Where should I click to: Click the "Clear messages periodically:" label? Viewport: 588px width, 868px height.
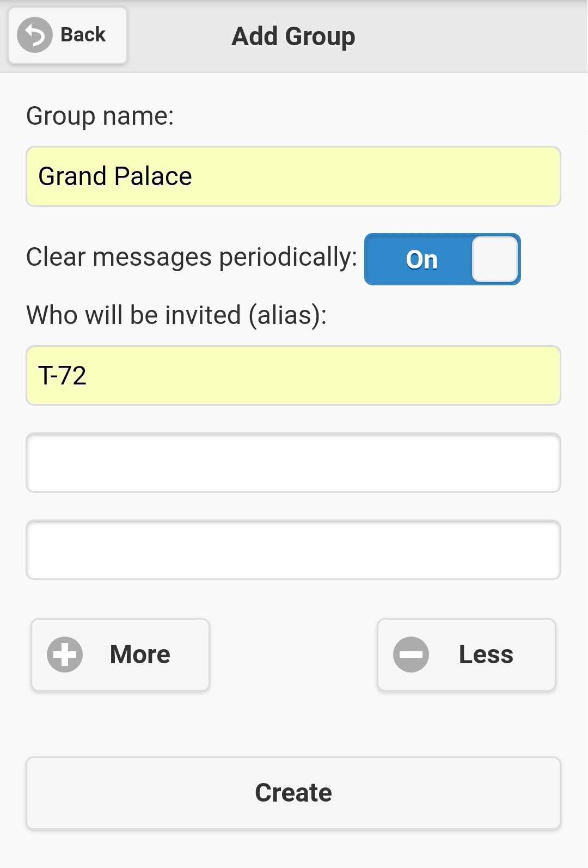coord(192,257)
